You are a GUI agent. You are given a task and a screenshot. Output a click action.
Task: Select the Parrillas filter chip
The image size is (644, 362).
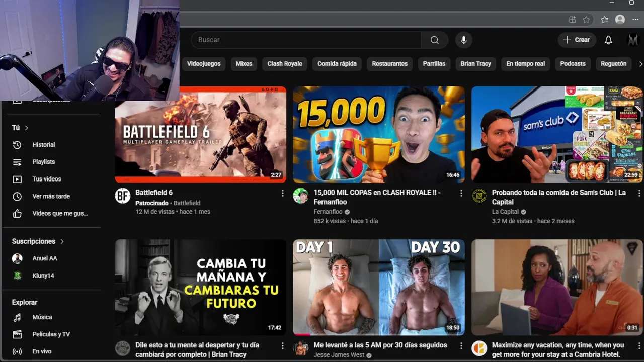click(x=434, y=64)
